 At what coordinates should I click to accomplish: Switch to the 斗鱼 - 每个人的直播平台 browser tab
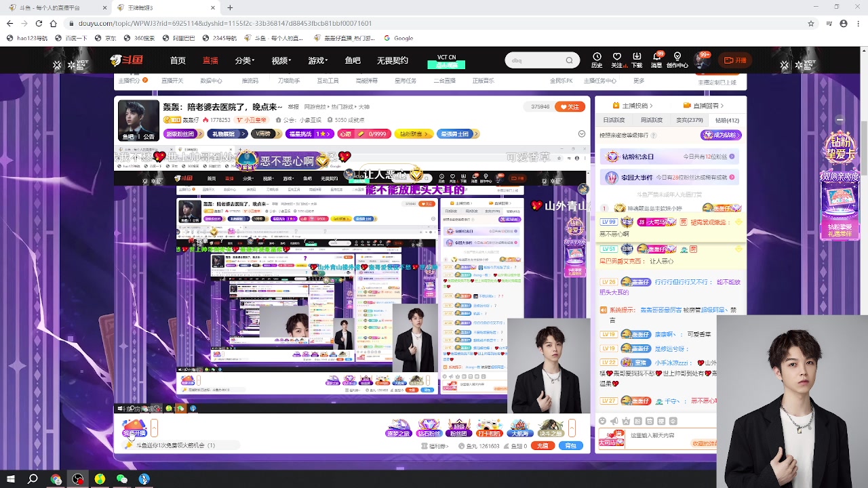[58, 7]
